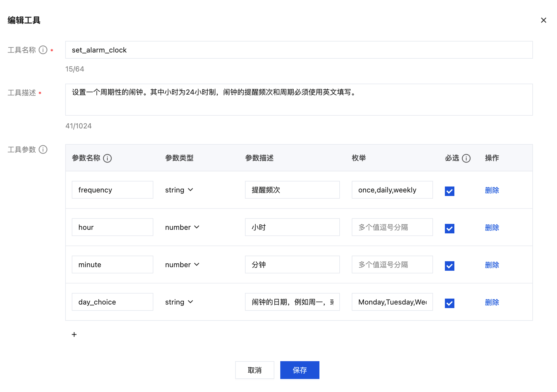The image size is (557, 392).
Task: Toggle required checkbox for minute parameter
Action: [x=449, y=266]
